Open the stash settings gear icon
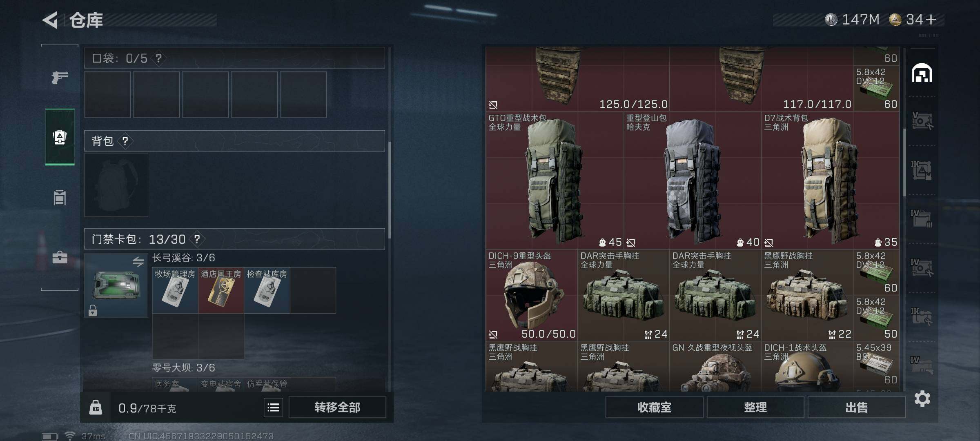 tap(922, 399)
